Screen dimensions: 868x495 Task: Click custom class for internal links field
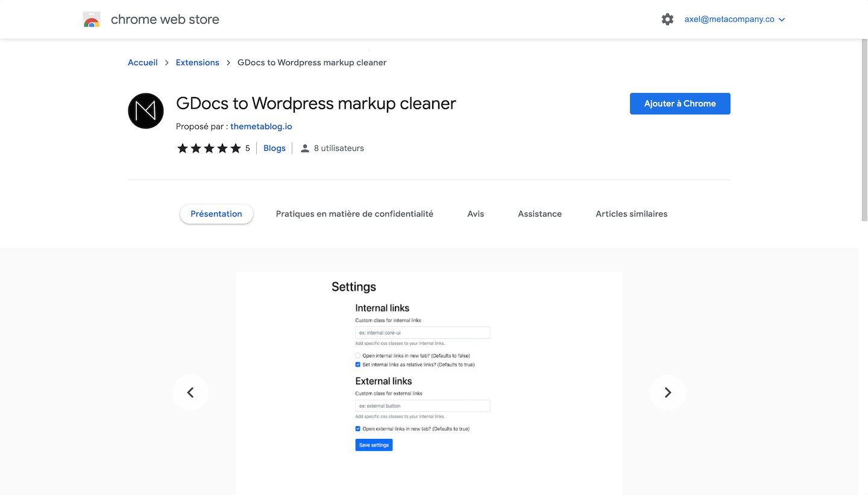(423, 333)
